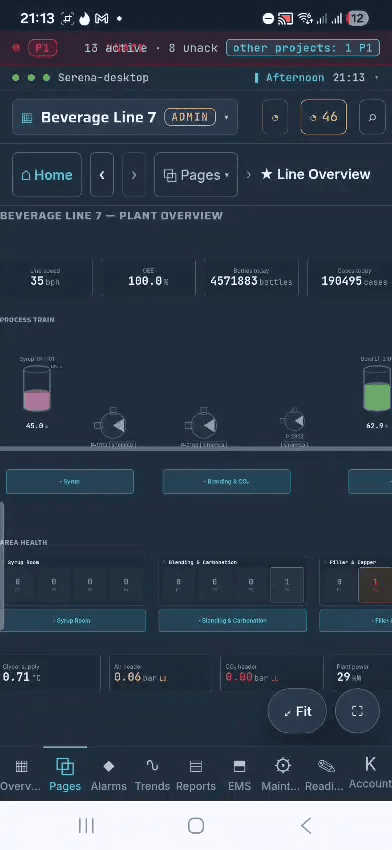Navigate forward with the right chevron

click(x=134, y=175)
